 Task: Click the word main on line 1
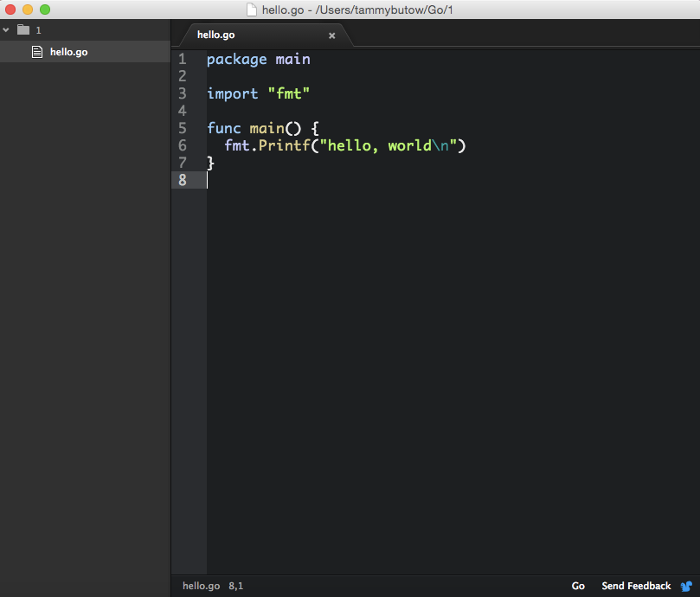point(292,59)
